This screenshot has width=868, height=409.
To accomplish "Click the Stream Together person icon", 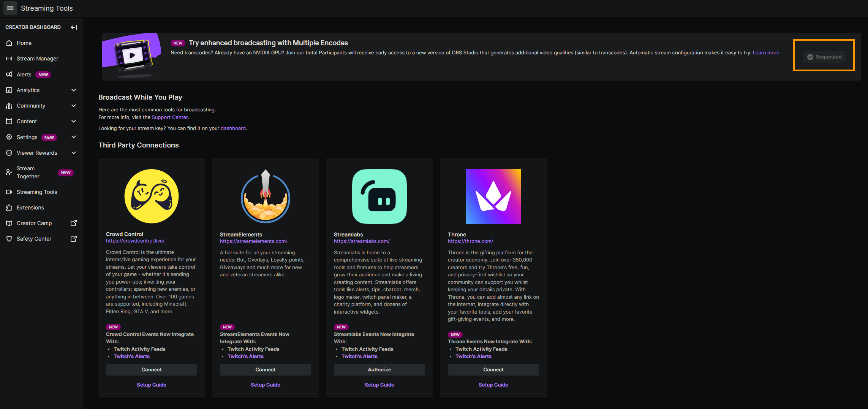I will point(9,172).
